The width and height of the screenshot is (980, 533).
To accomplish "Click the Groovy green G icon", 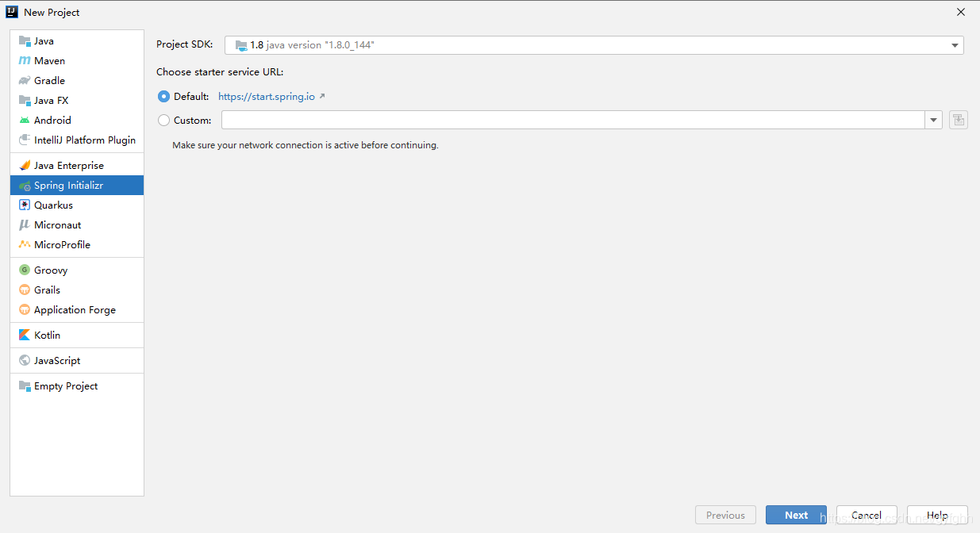I will (x=25, y=270).
